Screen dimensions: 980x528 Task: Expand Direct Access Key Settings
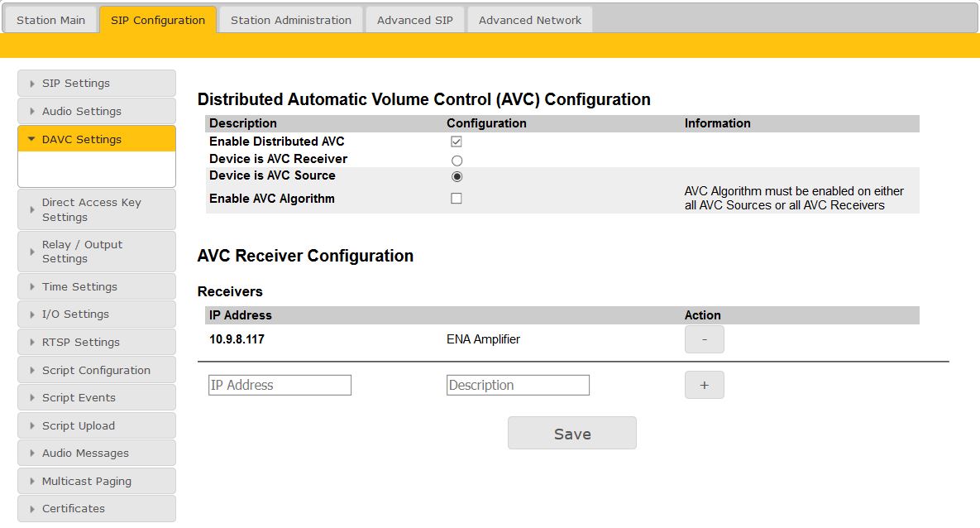(x=96, y=209)
